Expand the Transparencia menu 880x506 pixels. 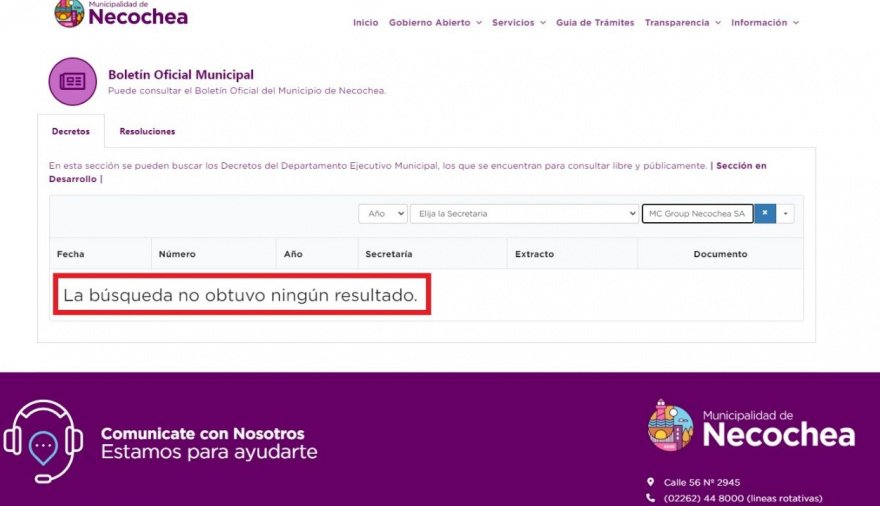682,23
